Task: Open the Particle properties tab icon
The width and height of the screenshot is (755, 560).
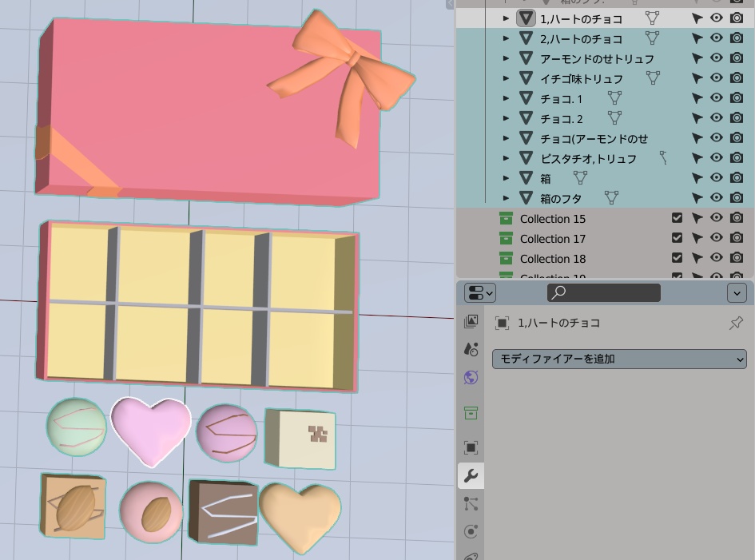Action: coord(471,505)
